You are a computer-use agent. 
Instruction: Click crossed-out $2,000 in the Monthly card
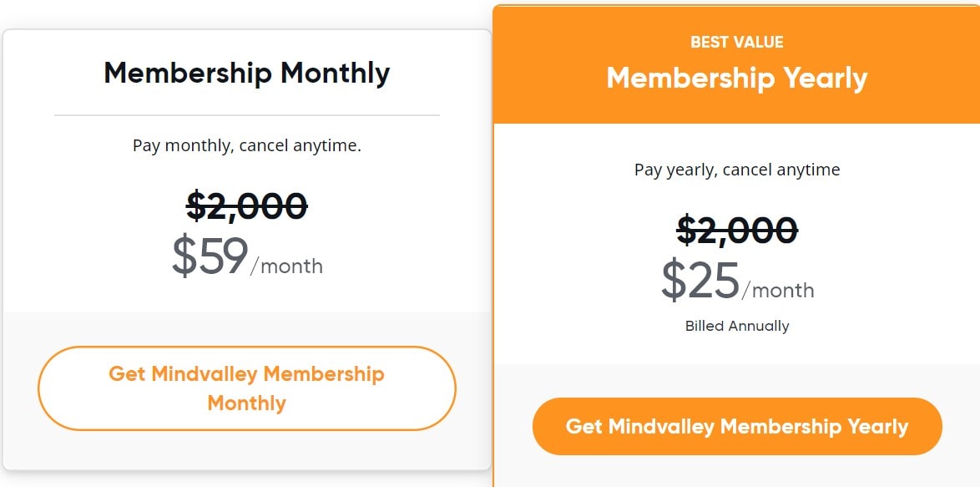[246, 205]
